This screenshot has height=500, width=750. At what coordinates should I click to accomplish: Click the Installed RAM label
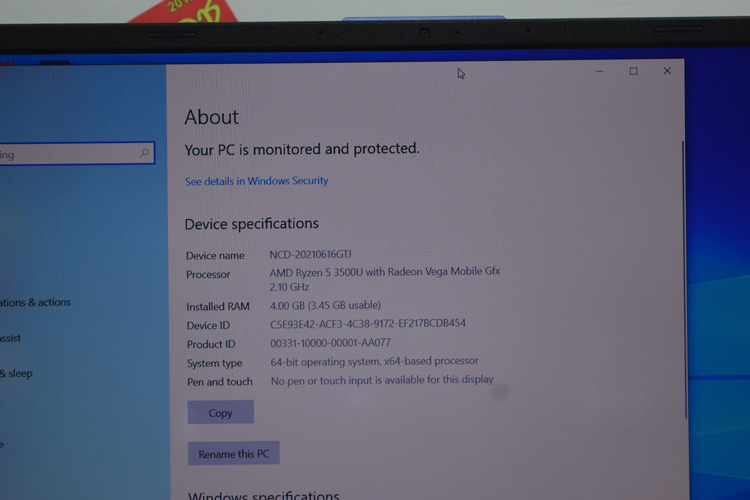[x=218, y=306]
